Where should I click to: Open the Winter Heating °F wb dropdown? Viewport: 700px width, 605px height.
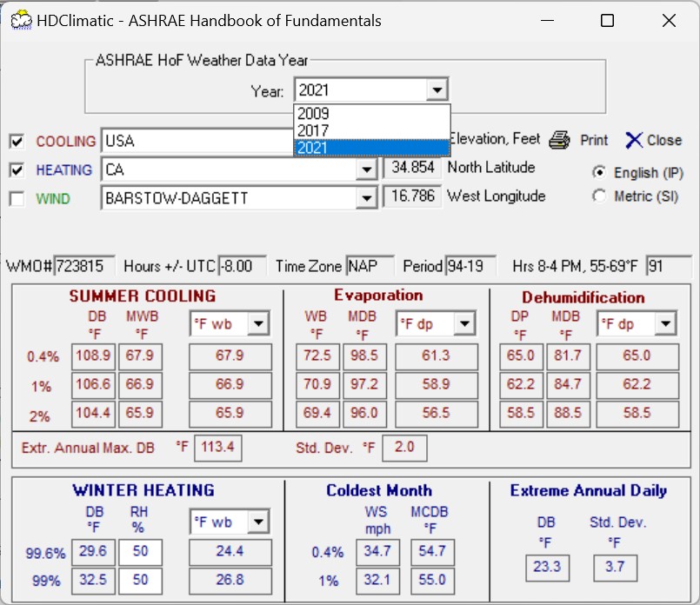(x=258, y=522)
